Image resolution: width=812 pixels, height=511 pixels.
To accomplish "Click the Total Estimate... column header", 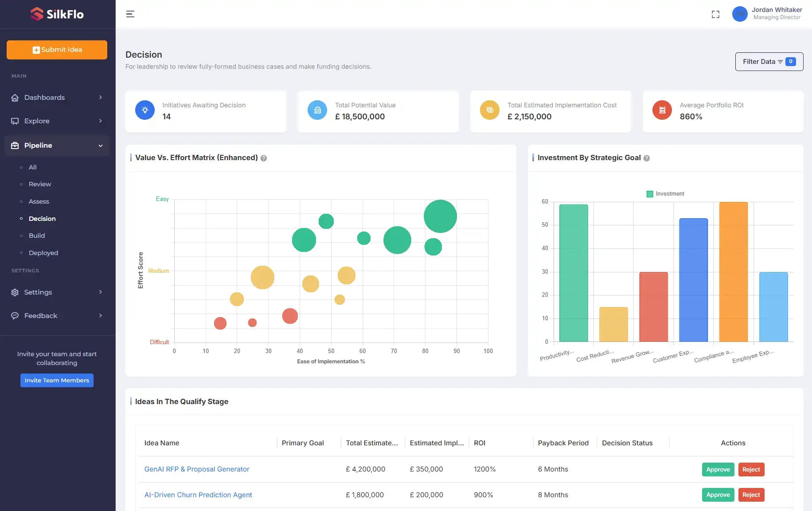I will click(372, 443).
